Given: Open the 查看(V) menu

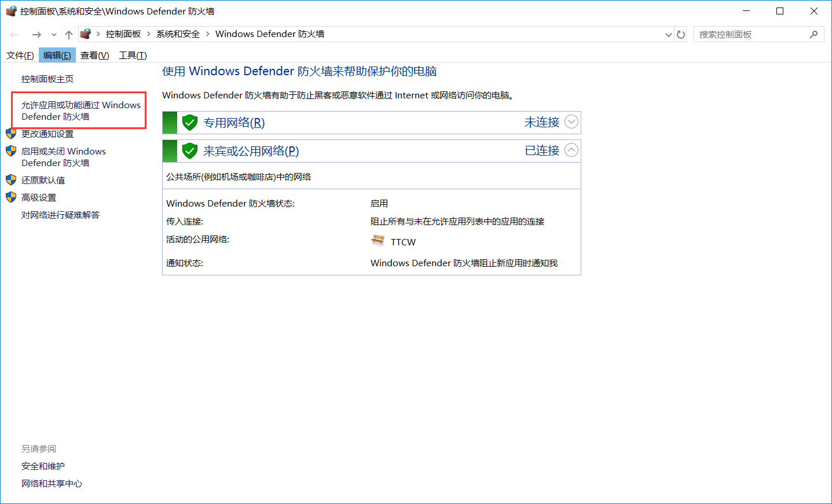Looking at the screenshot, I should pos(95,56).
